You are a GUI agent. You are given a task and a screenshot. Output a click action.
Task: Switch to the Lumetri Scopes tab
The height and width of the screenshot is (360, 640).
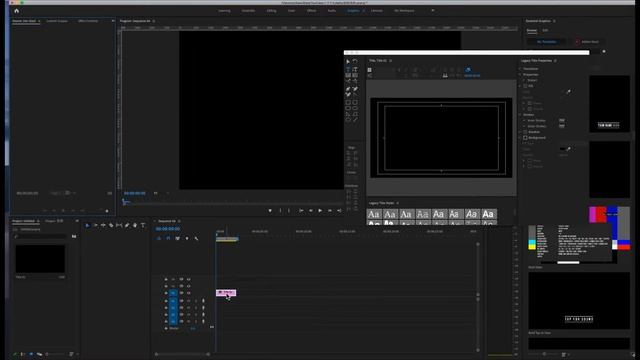point(57,21)
